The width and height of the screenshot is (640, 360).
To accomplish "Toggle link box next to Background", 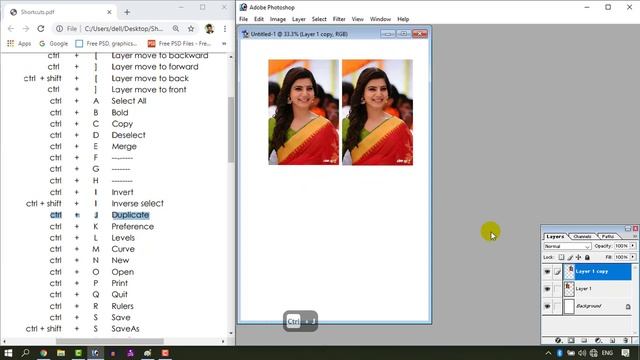I will 557,306.
